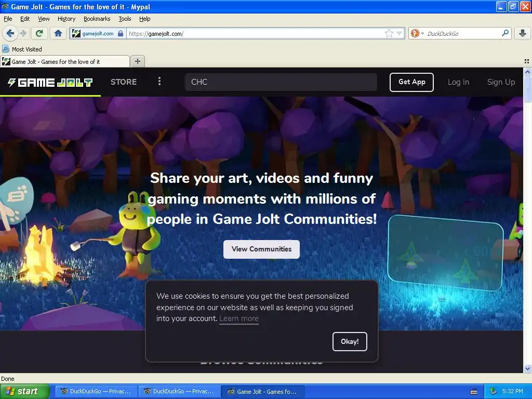Viewport: 532px width, 399px height.
Task: Open the Help menu
Action: [144, 19]
